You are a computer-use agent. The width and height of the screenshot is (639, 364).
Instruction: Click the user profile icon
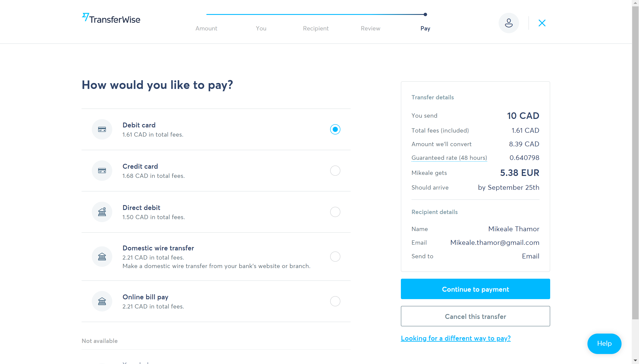click(508, 23)
